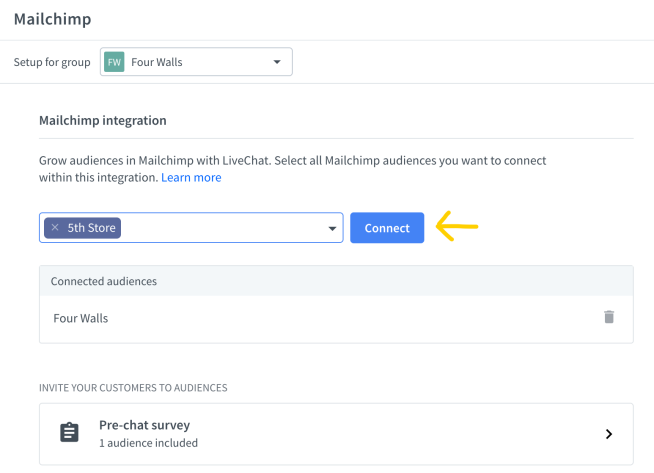Open the Setup for group dropdown arrow
654x473 pixels.
(x=277, y=62)
